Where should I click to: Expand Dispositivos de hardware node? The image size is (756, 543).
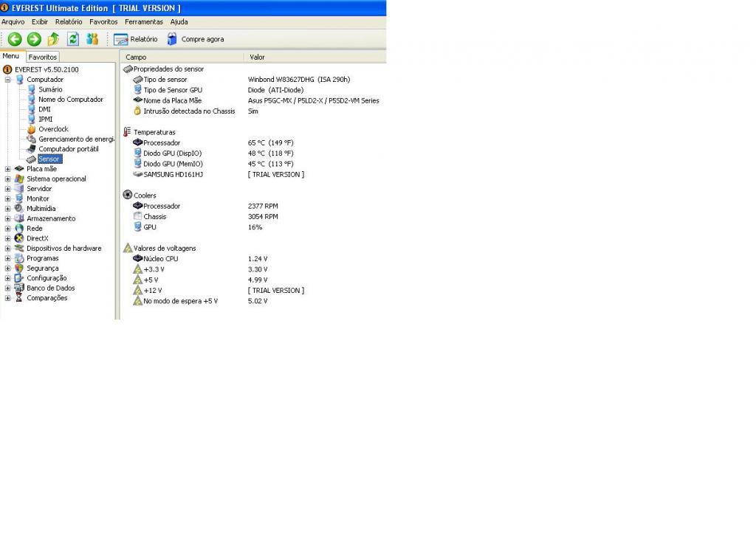pos(7,248)
